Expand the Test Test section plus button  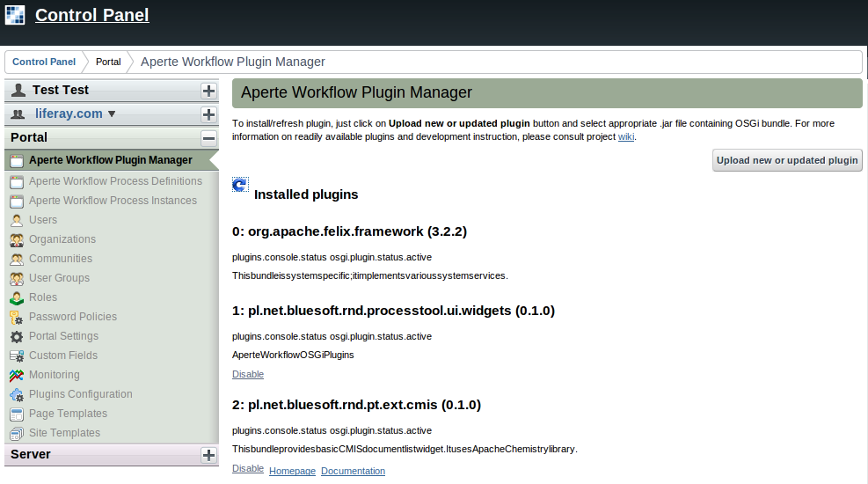coord(208,91)
